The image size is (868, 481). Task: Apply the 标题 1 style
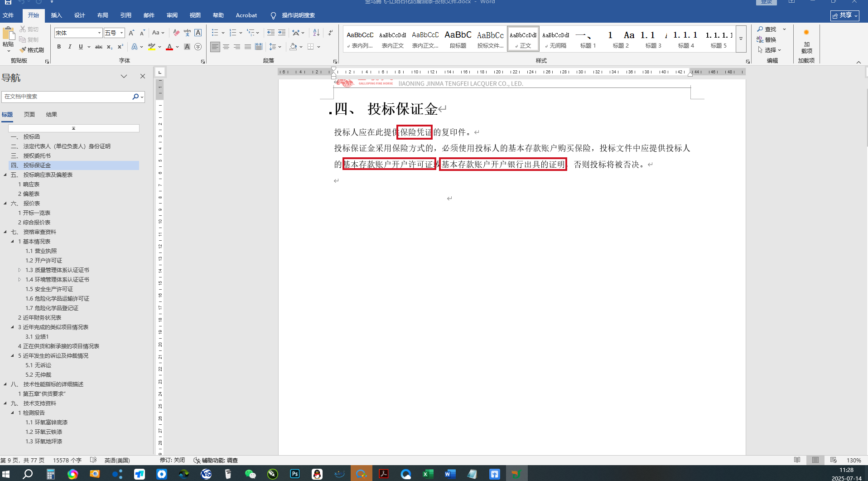click(588, 39)
